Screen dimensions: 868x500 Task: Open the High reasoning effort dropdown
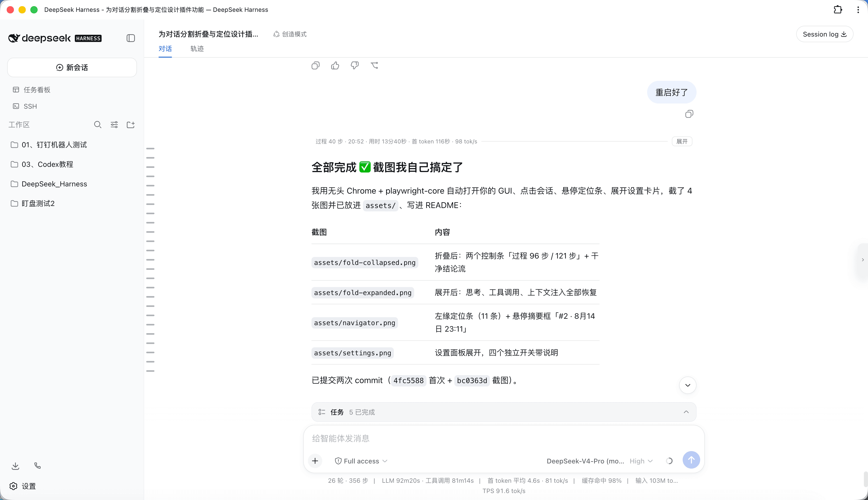(x=641, y=461)
